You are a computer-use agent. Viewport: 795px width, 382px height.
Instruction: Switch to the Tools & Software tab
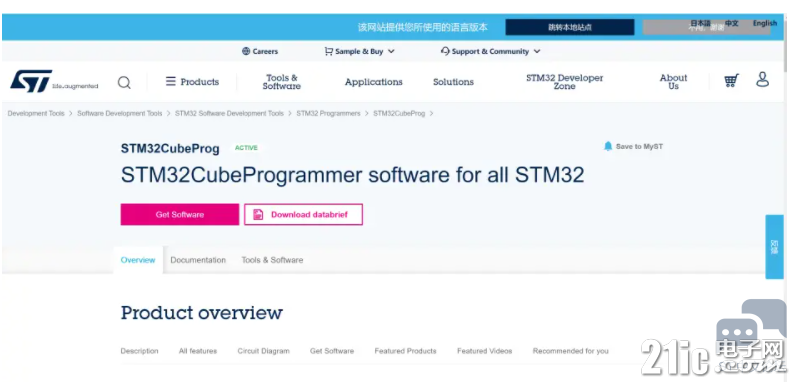coord(272,260)
